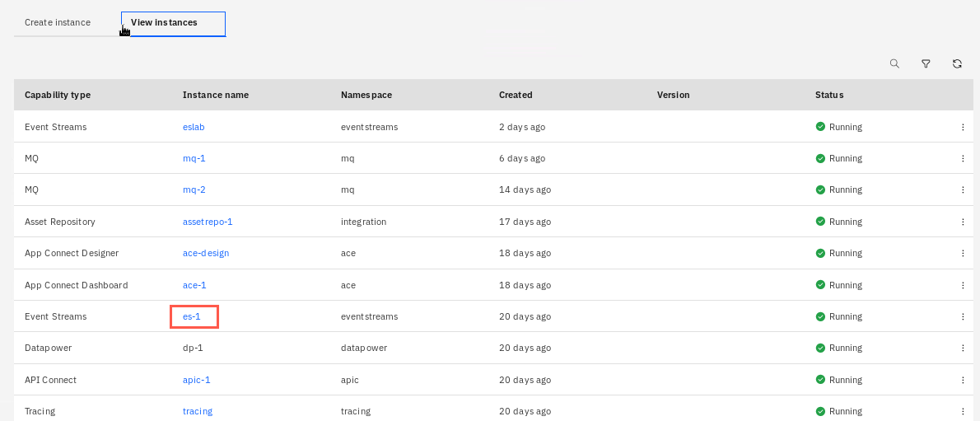Viewport: 980px width, 421px height.
Task: Click the datapower namespace cell
Action: pos(364,348)
